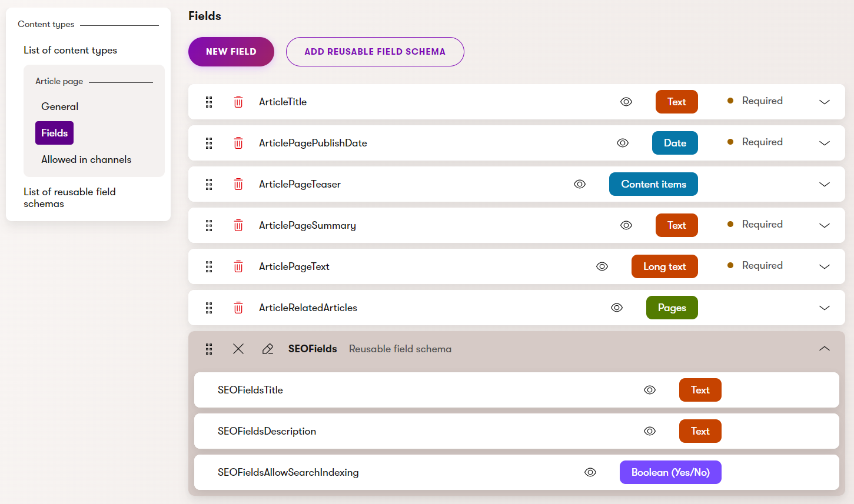Edit the SEOFields reusable schema pencil icon
The width and height of the screenshot is (854, 504).
click(x=268, y=349)
